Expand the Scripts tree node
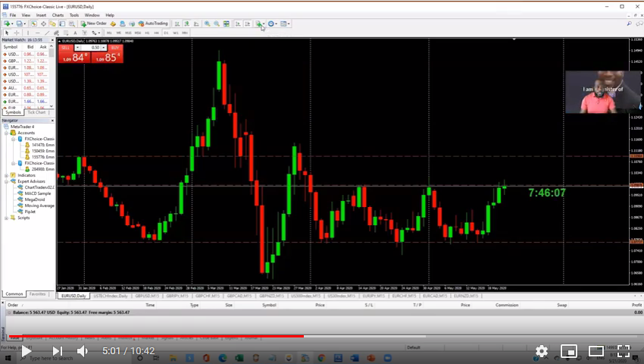This screenshot has width=644, height=364. 7,218
